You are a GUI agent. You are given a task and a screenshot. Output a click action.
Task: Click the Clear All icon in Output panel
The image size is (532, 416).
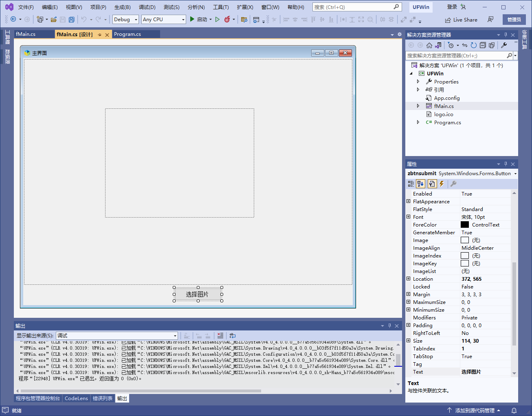click(220, 336)
